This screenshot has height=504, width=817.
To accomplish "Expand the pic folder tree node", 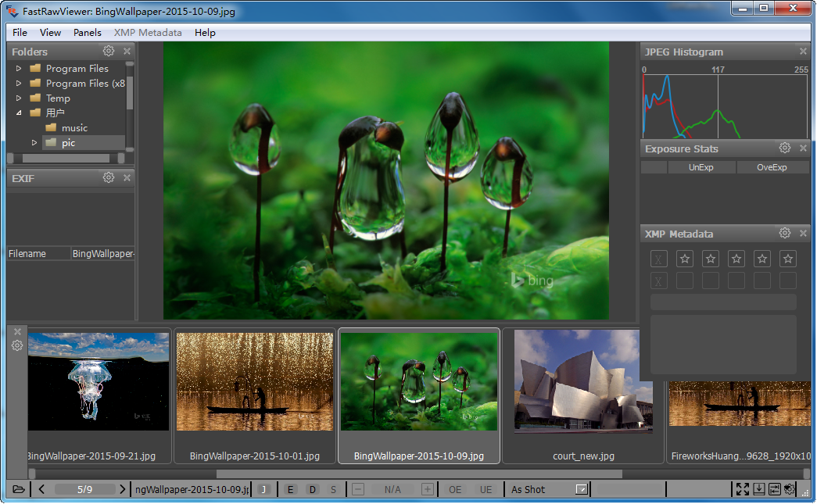I will coord(34,143).
